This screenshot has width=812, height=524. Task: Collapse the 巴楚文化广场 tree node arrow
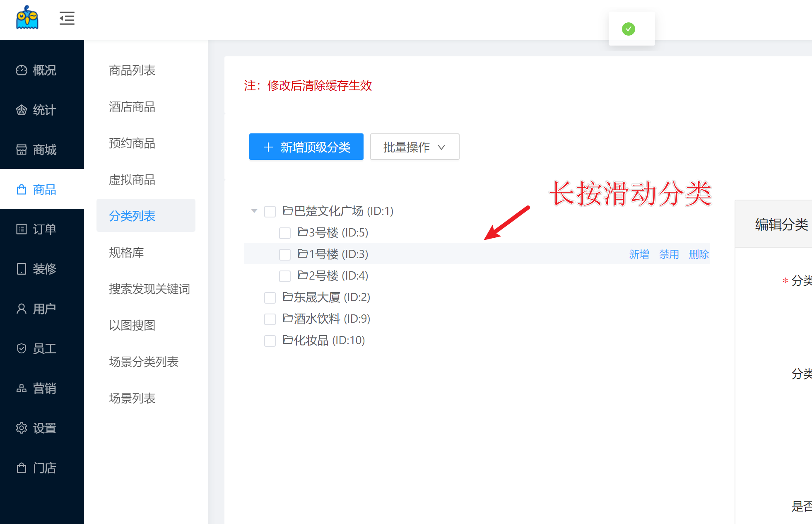tap(254, 211)
